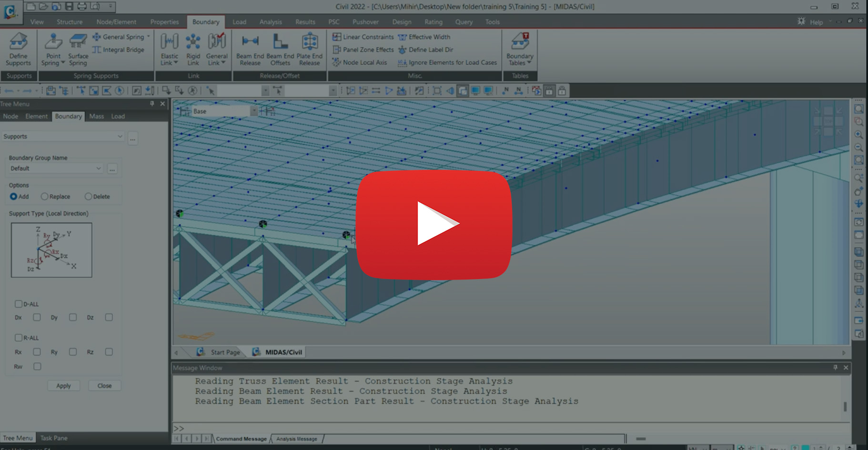
Task: Open Beam End Release tool
Action: pyautogui.click(x=250, y=50)
